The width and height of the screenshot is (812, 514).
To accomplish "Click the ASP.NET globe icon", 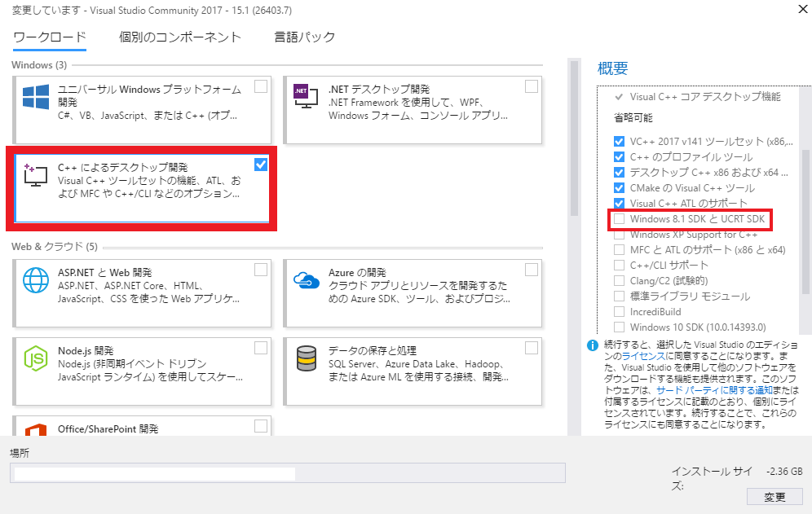I will [x=36, y=280].
